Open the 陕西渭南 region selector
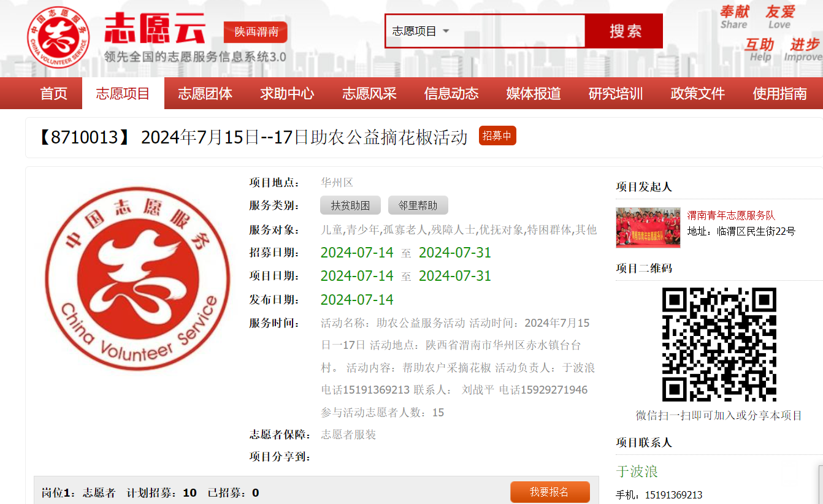This screenshot has height=504, width=823. tap(256, 32)
